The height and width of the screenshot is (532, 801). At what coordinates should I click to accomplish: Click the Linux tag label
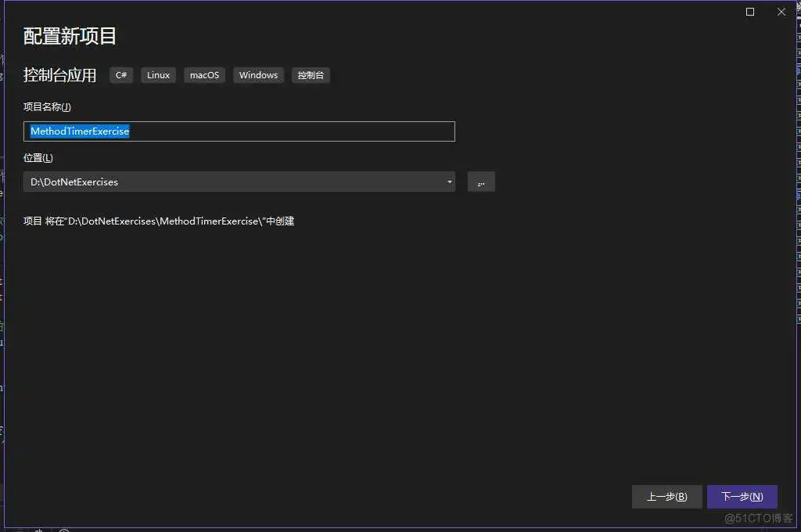158,75
